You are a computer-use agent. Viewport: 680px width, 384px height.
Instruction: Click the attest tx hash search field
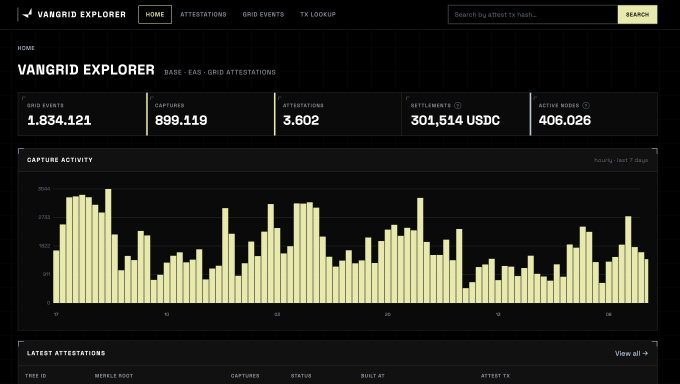533,14
